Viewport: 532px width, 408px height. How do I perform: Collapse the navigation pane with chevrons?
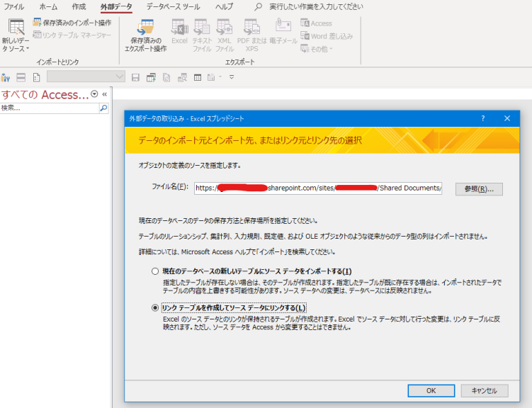[105, 94]
